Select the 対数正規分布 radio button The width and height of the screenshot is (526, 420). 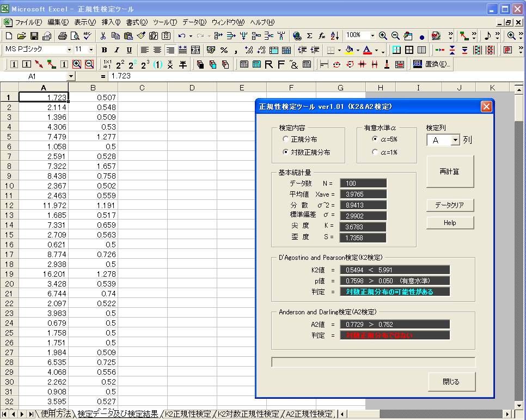pos(285,152)
